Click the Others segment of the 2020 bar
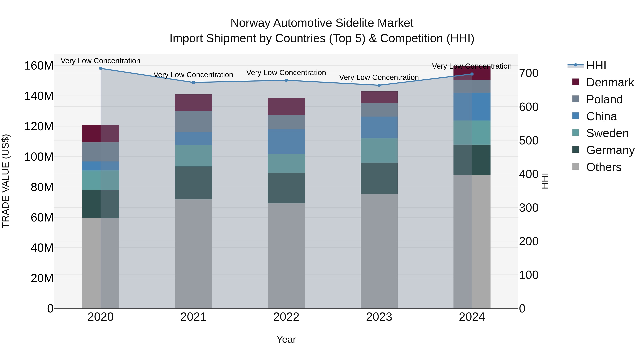Screen dimensions: 644x362 coord(101,263)
